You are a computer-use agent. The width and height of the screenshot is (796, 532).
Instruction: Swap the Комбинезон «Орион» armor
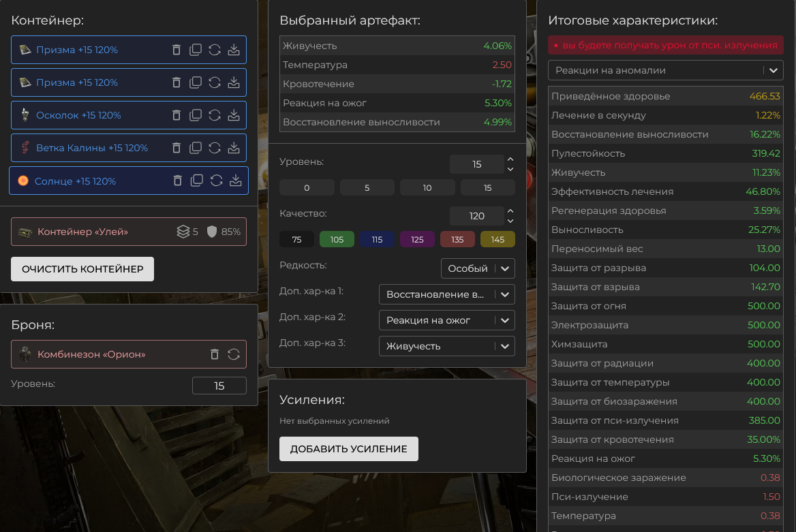234,354
